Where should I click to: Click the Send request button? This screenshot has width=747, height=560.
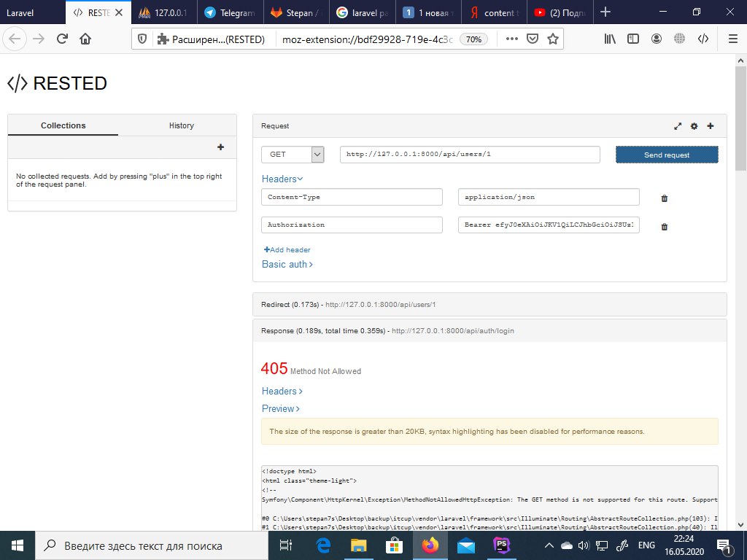667,155
